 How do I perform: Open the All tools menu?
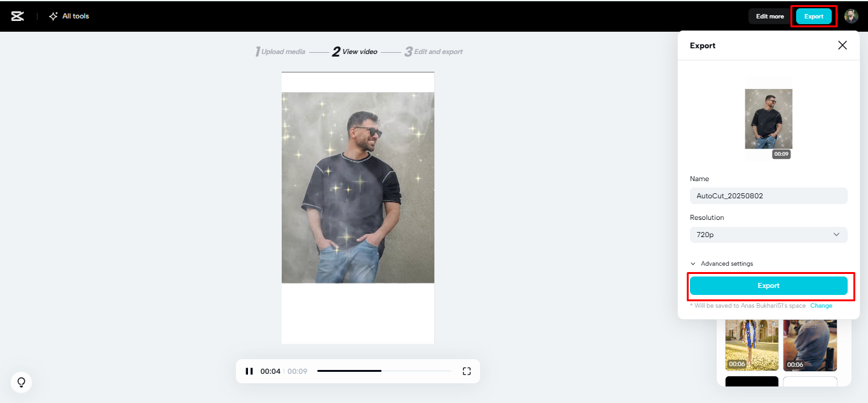[69, 16]
